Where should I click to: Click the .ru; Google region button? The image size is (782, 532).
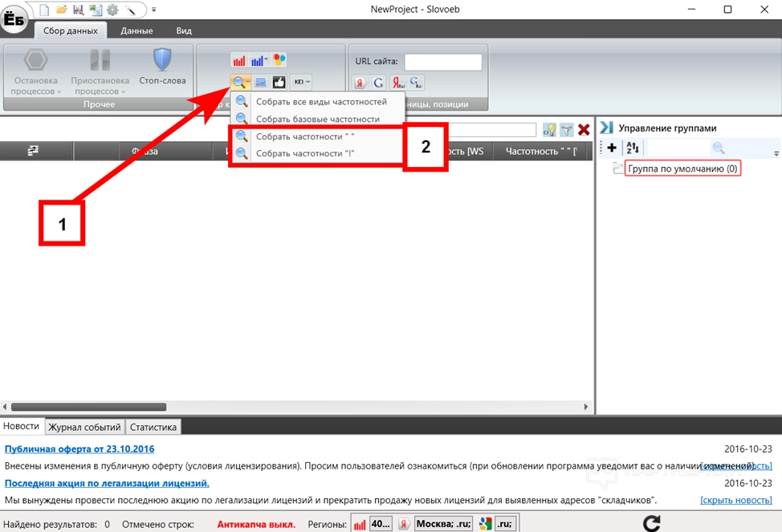505,523
